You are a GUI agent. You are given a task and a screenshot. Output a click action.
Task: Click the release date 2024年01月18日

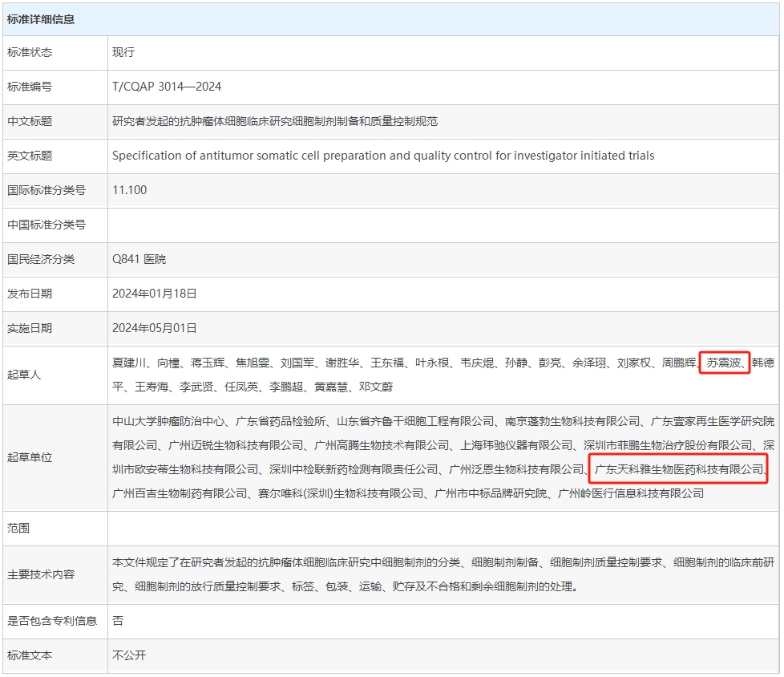coord(154,294)
